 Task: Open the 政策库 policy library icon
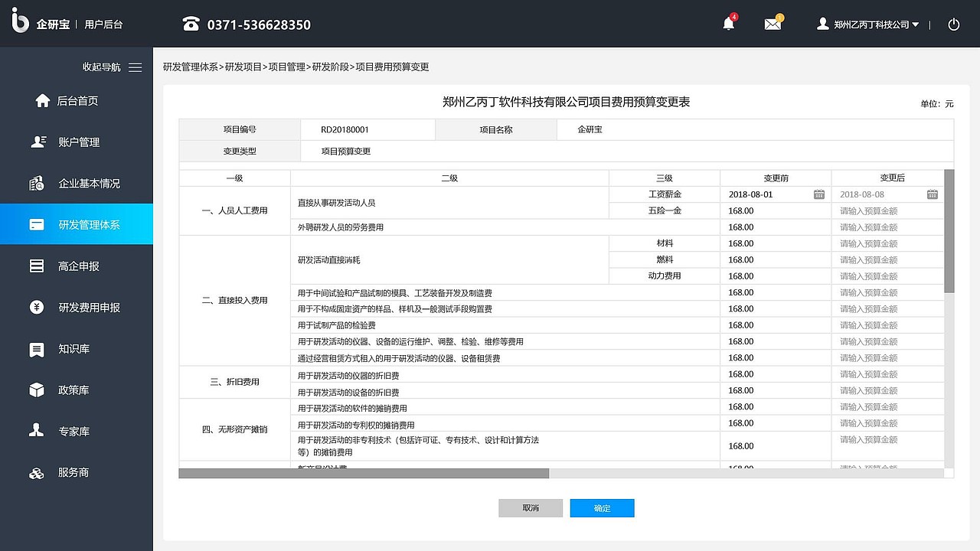coord(36,390)
